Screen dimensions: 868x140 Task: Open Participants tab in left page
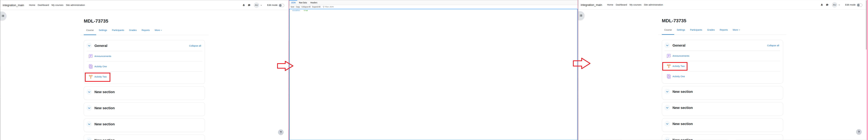[118, 30]
